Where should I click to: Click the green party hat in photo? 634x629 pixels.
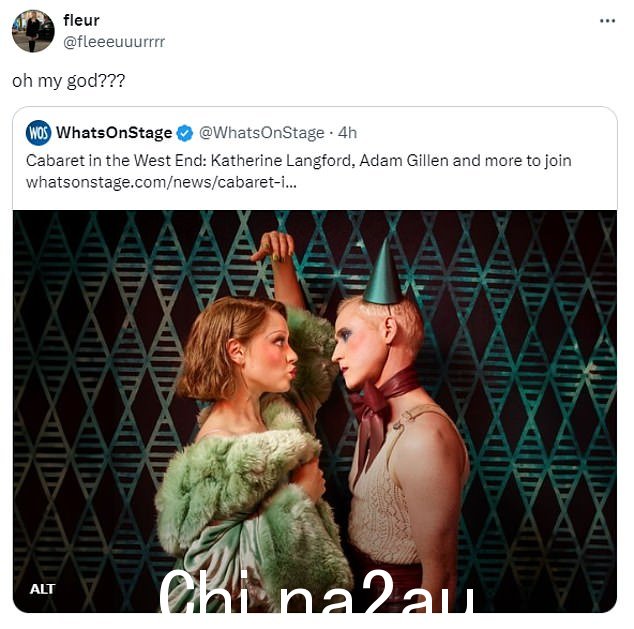383,273
